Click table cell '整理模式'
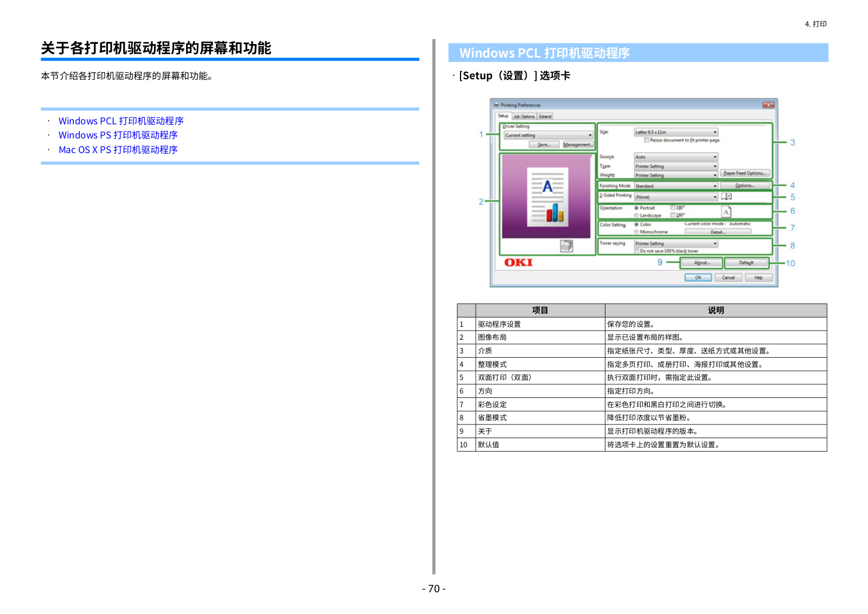This screenshot has height=614, width=868. [540, 364]
